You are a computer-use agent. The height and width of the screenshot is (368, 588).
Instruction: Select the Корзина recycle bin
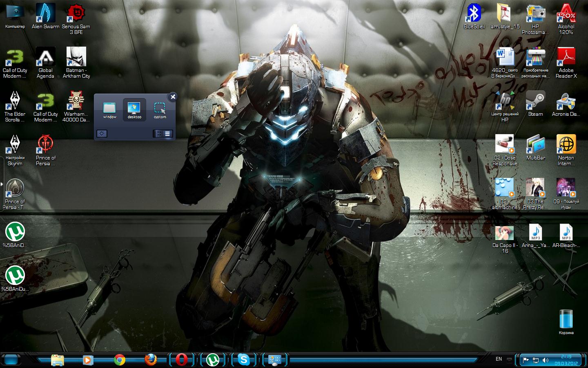tap(566, 322)
